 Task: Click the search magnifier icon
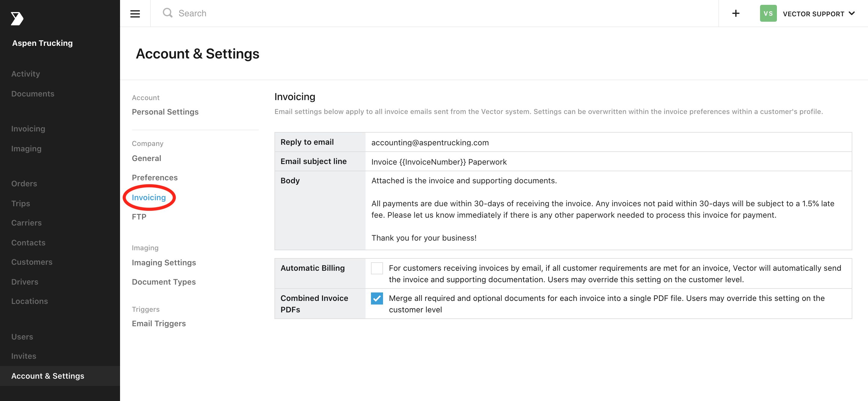tap(167, 13)
